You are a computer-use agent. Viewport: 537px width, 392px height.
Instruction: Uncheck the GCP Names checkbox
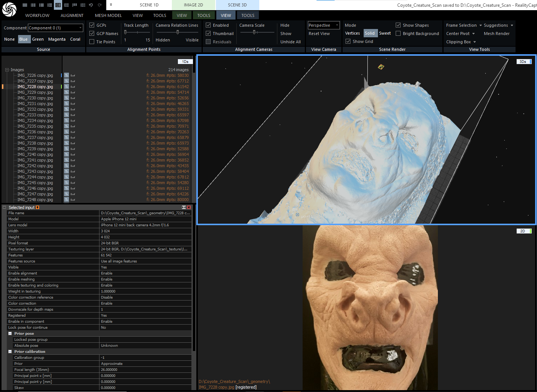[x=92, y=34]
